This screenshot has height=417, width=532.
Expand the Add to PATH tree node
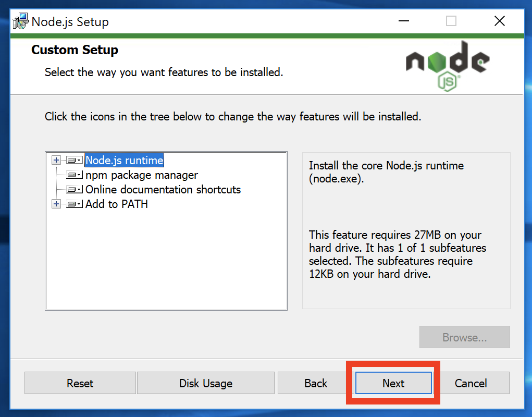[56, 204]
